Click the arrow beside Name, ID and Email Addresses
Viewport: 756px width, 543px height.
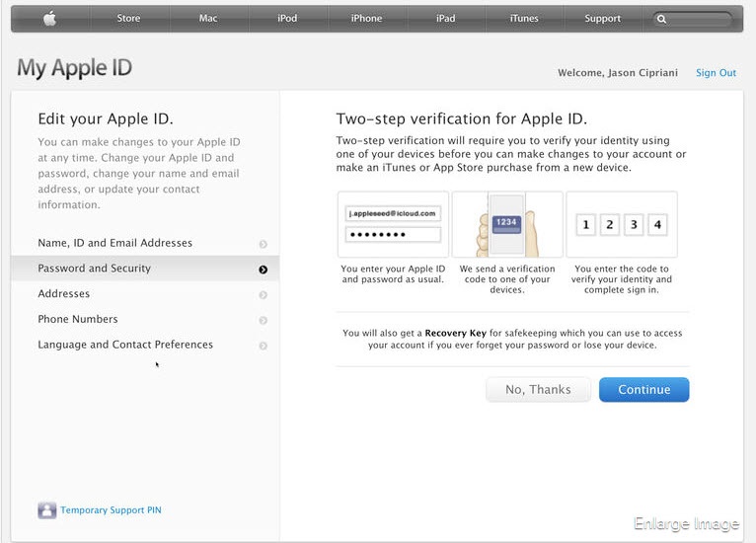263,244
